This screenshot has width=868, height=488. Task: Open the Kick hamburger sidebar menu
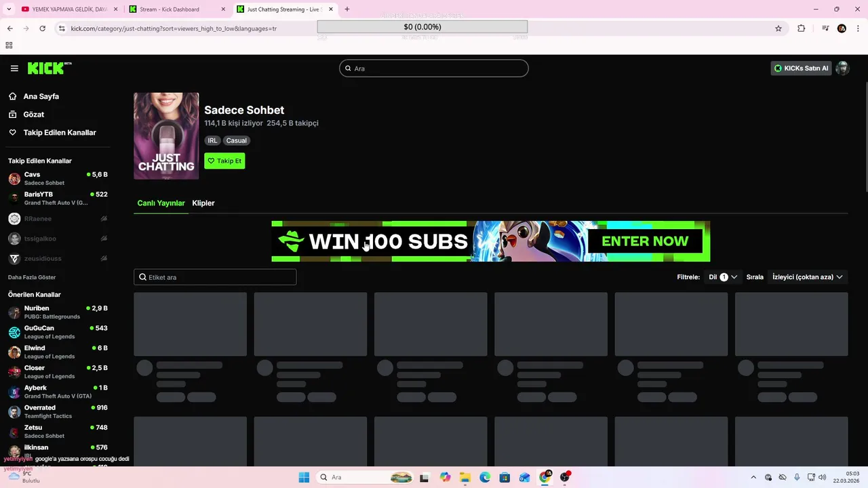pyautogui.click(x=14, y=68)
